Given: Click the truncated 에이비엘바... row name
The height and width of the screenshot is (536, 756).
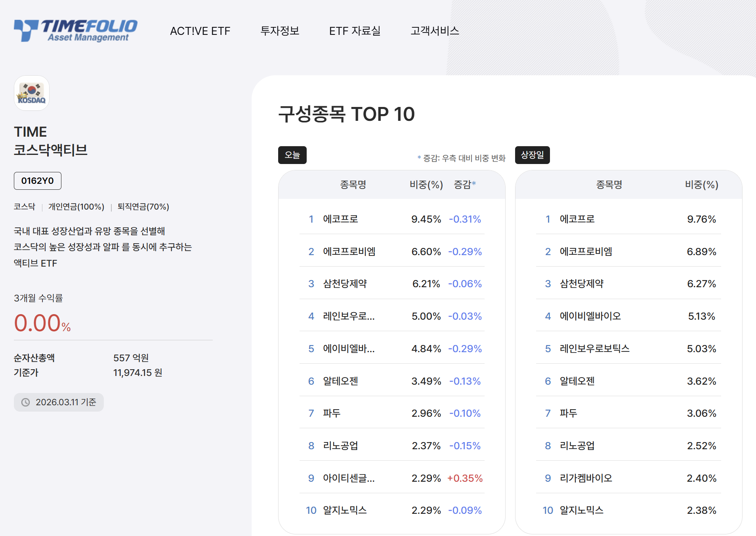Looking at the screenshot, I should click(349, 349).
